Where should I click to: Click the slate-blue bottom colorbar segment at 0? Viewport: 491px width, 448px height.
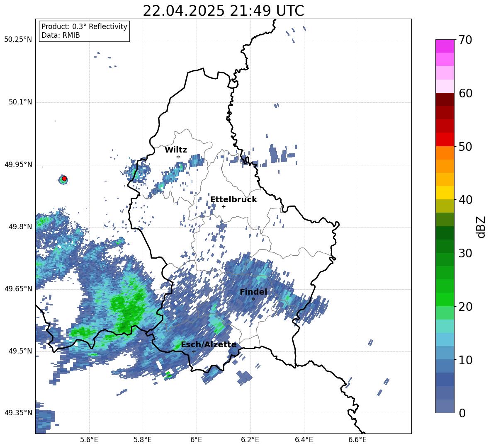point(445,406)
